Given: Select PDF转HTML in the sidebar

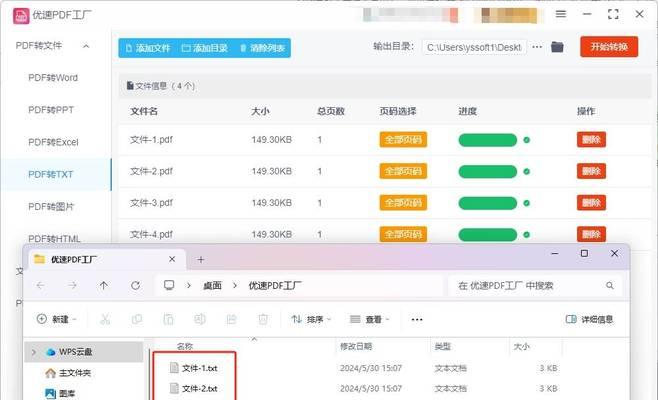Looking at the screenshot, I should [54, 238].
